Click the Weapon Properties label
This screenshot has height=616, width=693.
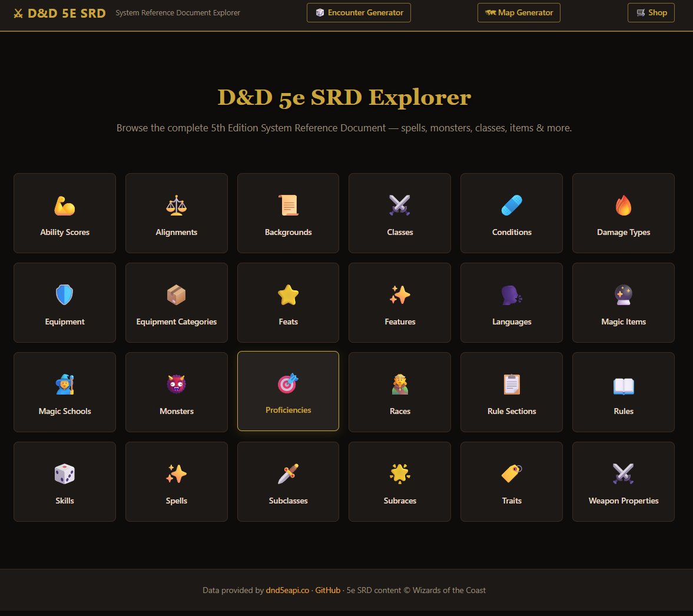[623, 501]
